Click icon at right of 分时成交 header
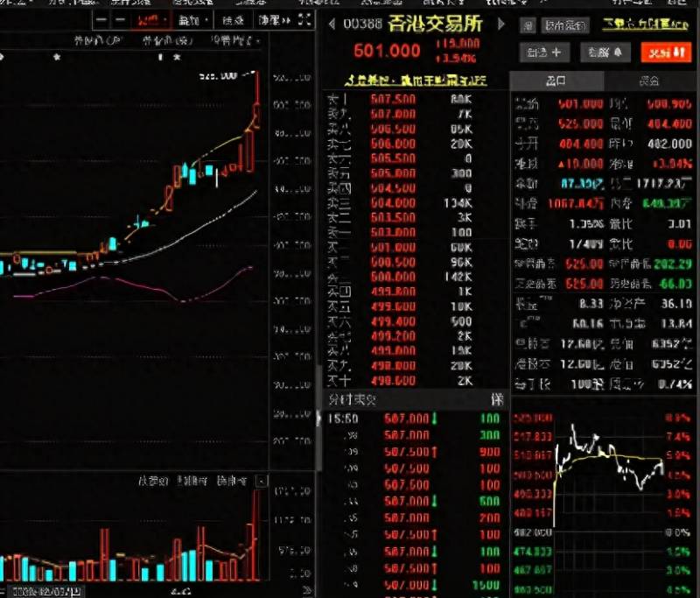 497,399
